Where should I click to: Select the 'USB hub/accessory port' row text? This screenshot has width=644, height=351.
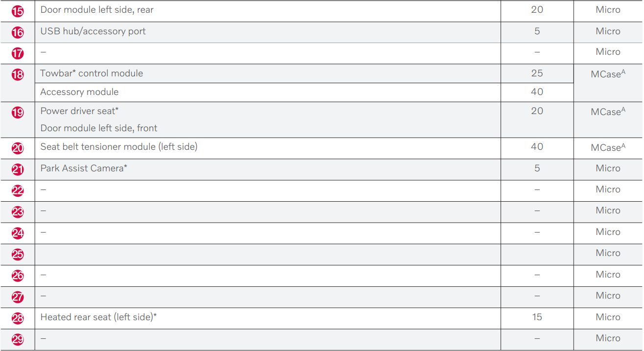click(x=93, y=31)
